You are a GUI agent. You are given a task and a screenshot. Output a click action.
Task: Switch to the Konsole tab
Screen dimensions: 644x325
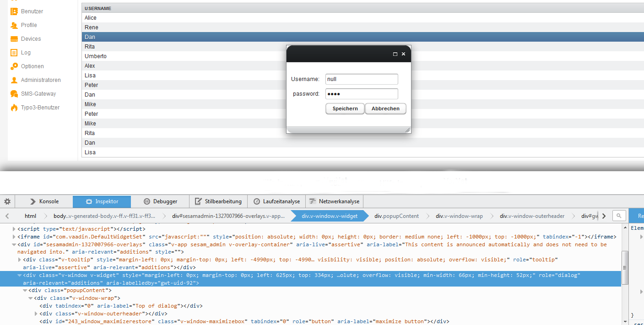[44, 201]
